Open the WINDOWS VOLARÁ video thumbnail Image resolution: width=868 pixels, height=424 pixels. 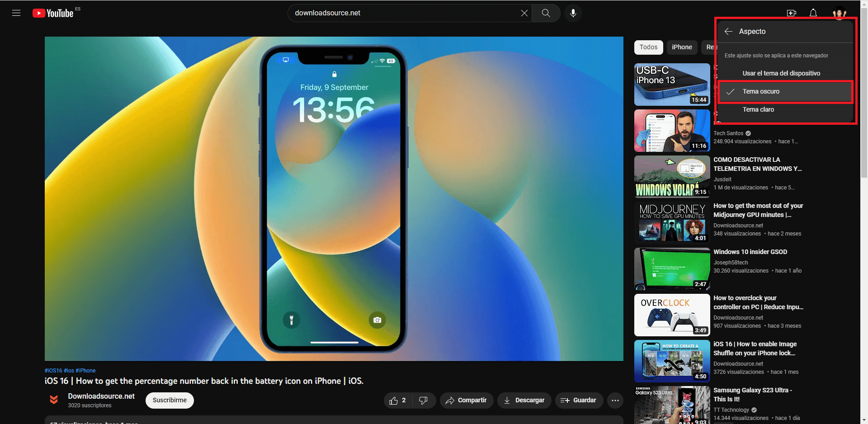click(x=672, y=177)
